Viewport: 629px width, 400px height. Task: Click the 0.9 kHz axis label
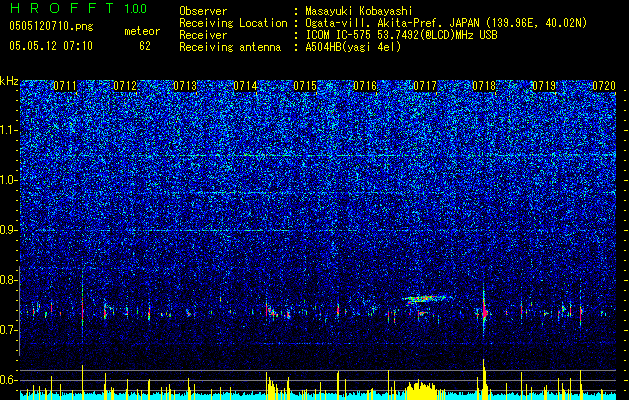point(9,230)
